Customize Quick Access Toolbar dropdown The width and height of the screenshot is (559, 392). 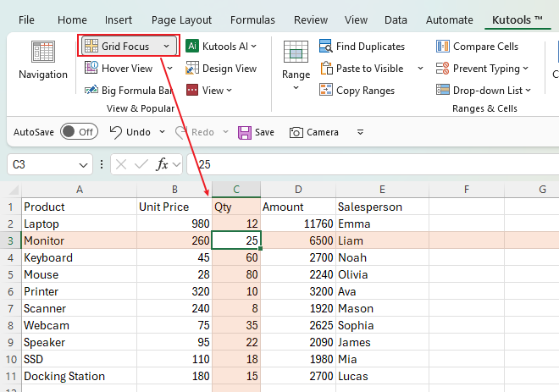(361, 132)
